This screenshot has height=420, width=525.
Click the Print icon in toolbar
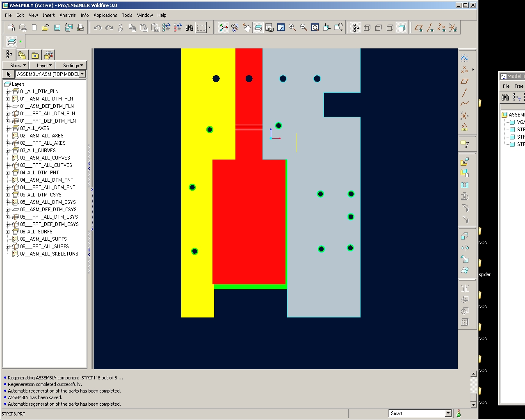tap(80, 27)
